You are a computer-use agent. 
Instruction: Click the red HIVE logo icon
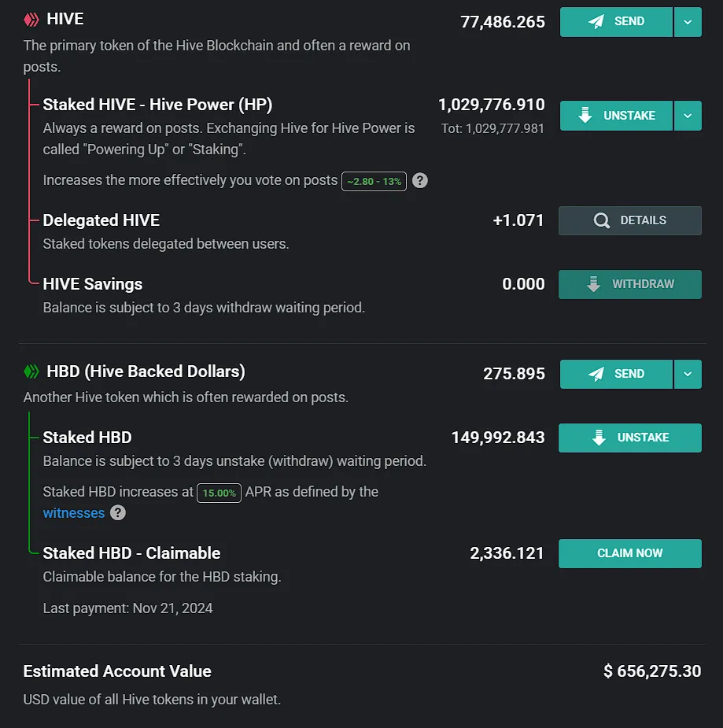(x=31, y=20)
